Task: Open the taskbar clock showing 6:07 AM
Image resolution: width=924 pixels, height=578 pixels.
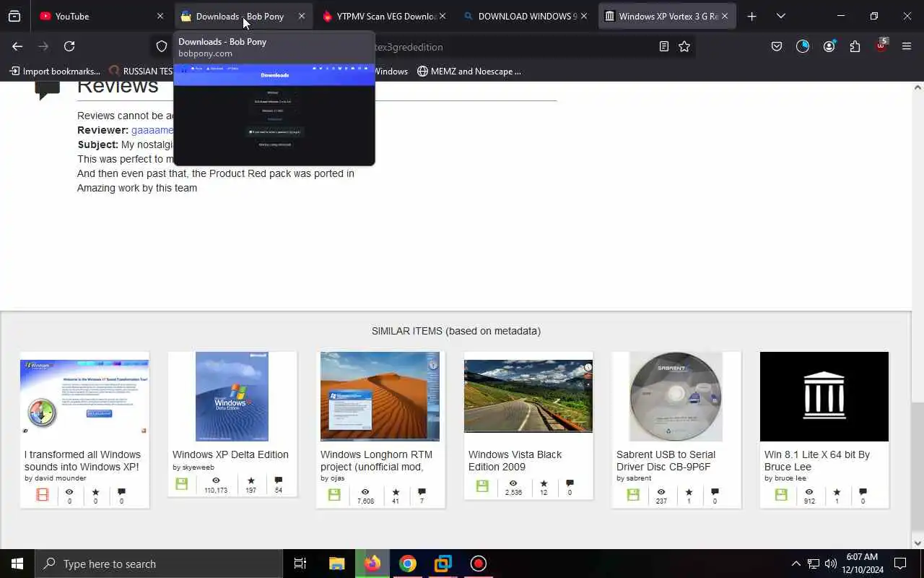Action: pos(863,564)
